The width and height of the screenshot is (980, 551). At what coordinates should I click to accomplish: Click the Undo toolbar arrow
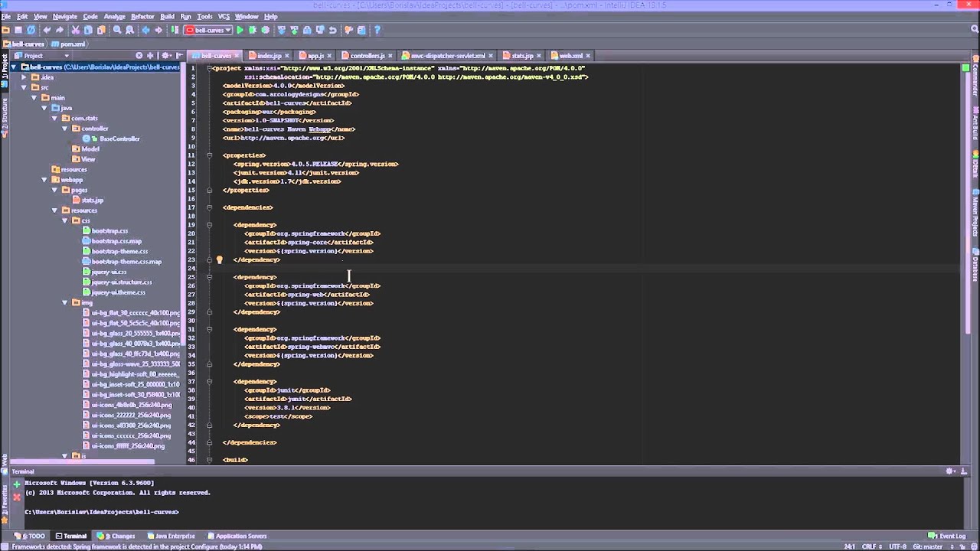click(47, 30)
